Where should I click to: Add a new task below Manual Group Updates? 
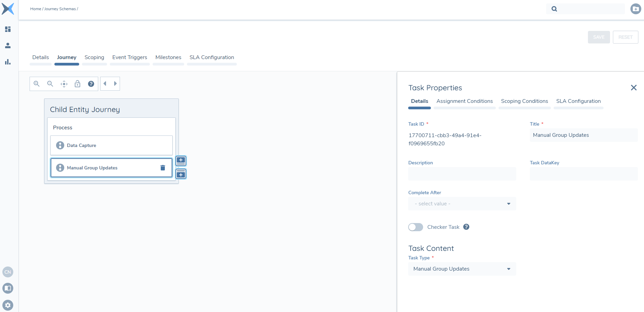coord(181,174)
